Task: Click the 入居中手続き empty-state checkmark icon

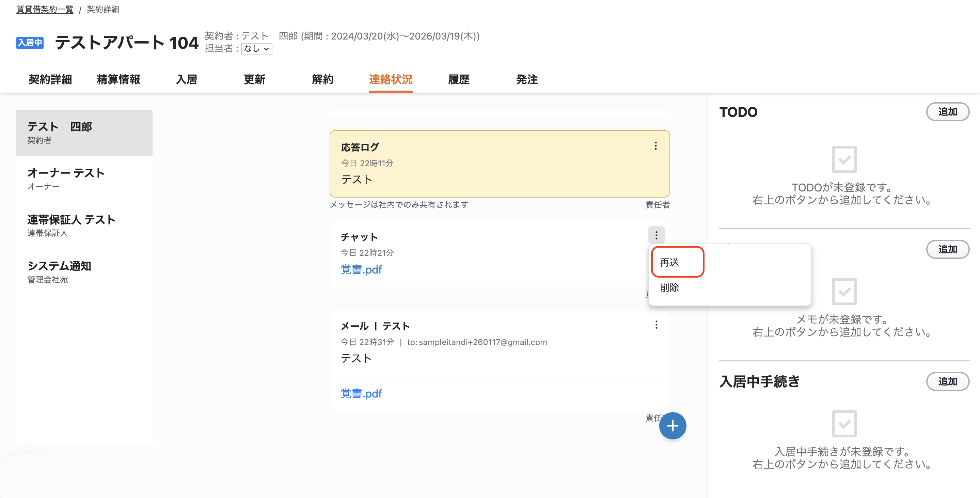Action: [844, 423]
